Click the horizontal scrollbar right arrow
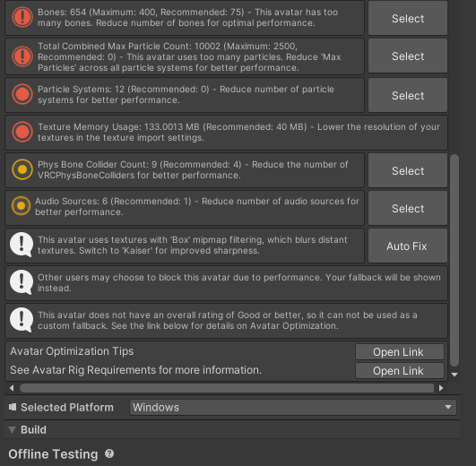 441,388
